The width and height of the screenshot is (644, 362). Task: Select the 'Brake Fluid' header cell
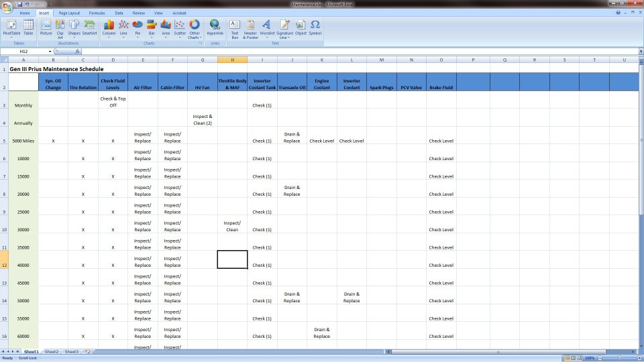click(441, 82)
